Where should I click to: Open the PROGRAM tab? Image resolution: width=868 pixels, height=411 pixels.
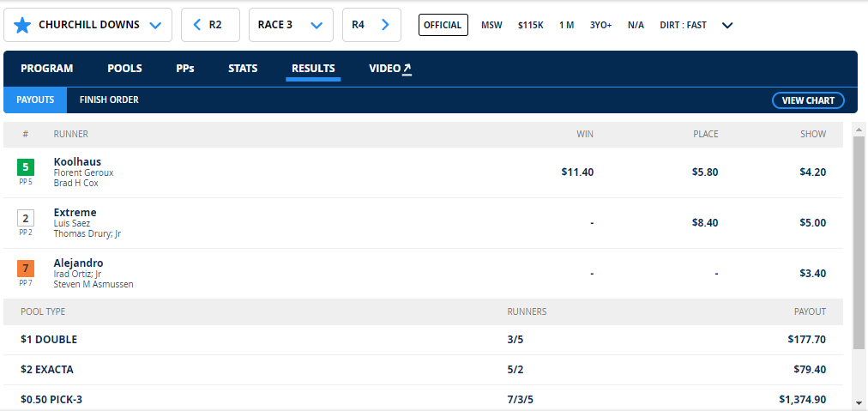pyautogui.click(x=47, y=69)
